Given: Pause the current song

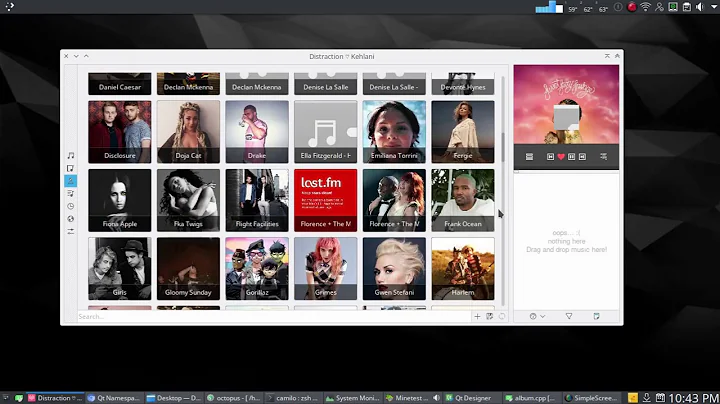Looking at the screenshot, I should coord(571,157).
